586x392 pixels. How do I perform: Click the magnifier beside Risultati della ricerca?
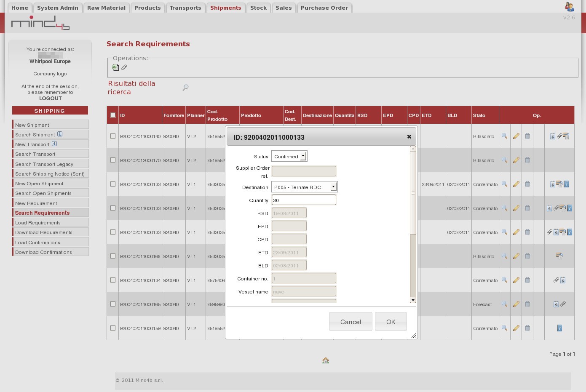click(185, 88)
